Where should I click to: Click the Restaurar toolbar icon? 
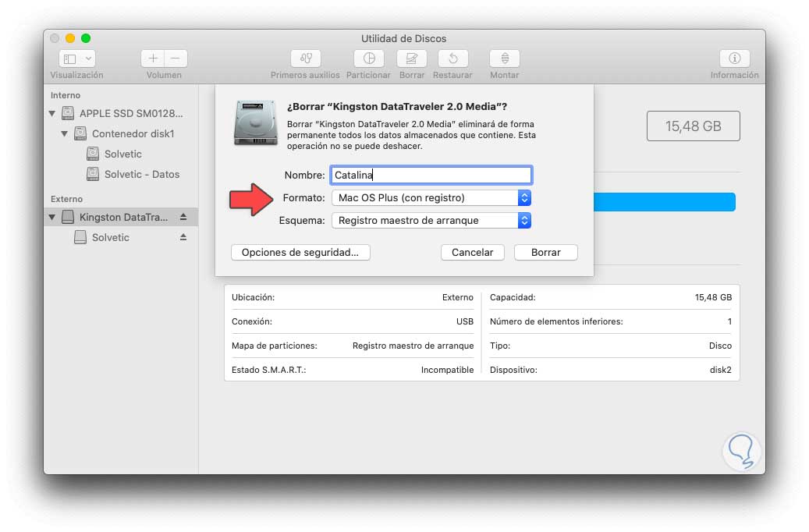tap(453, 59)
